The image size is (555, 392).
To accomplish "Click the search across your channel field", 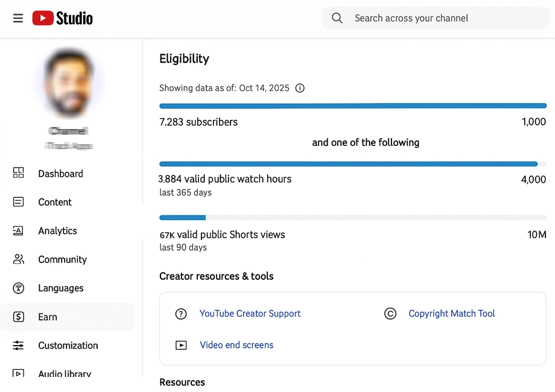I will [446, 18].
